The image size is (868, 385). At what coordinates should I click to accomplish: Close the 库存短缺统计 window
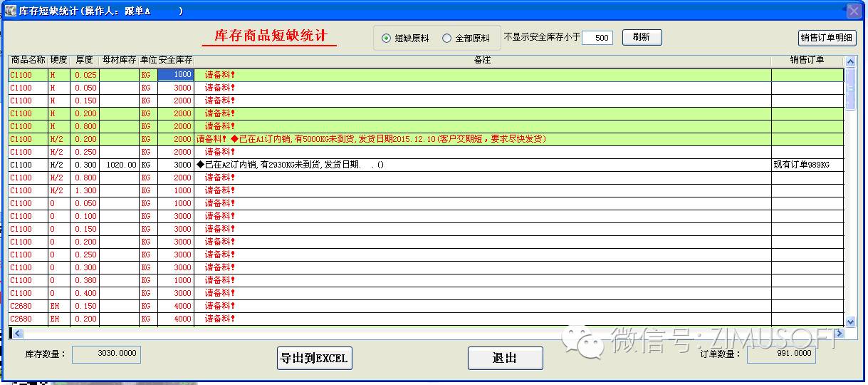point(854,11)
